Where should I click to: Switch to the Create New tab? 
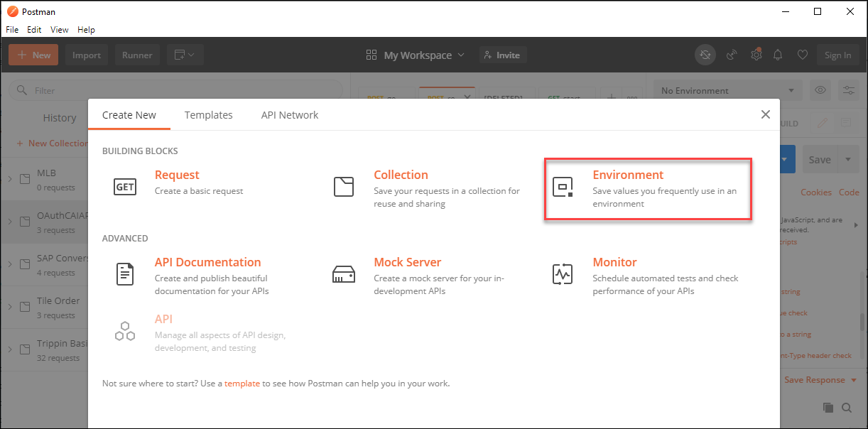pos(129,114)
